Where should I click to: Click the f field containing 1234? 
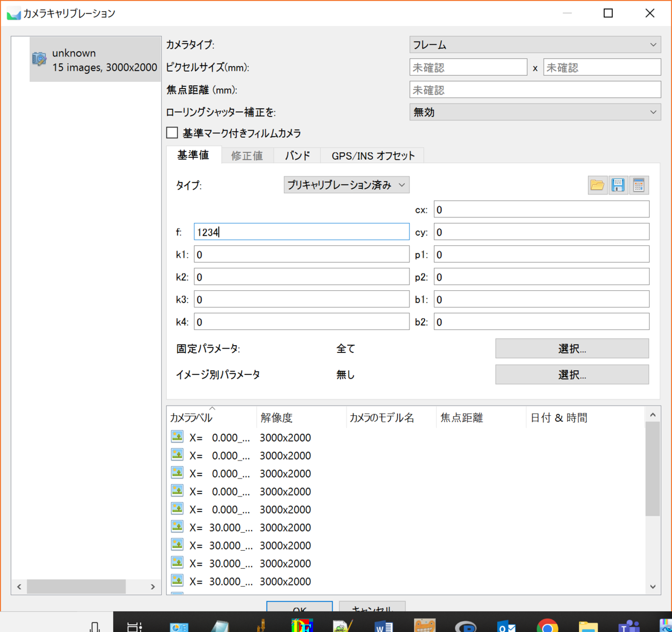(301, 232)
